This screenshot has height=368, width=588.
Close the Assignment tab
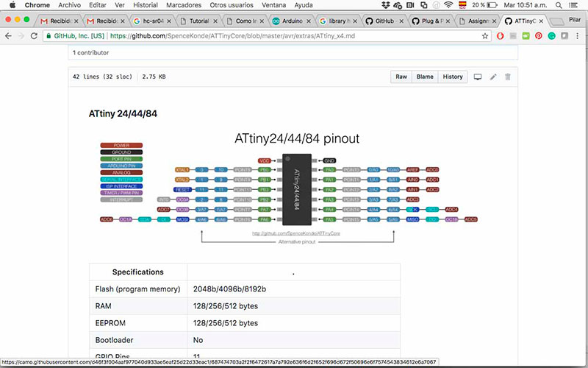(x=494, y=21)
